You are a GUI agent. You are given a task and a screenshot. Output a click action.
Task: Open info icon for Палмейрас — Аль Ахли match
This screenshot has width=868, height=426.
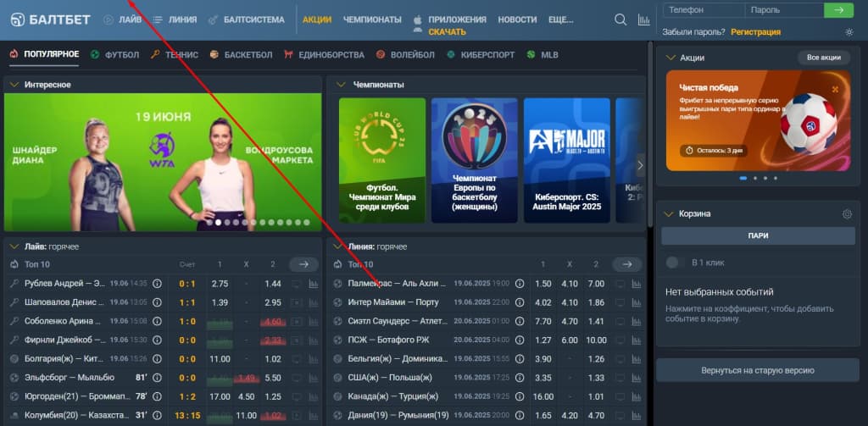520,283
